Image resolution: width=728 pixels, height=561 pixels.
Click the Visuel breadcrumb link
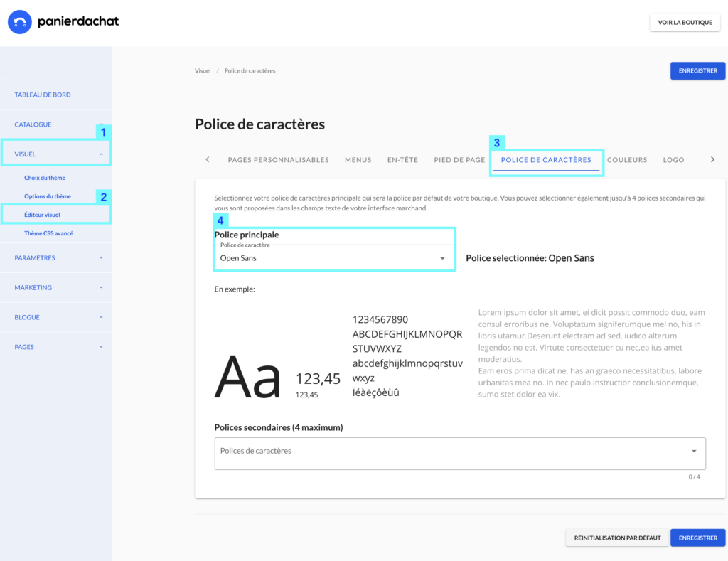[203, 70]
